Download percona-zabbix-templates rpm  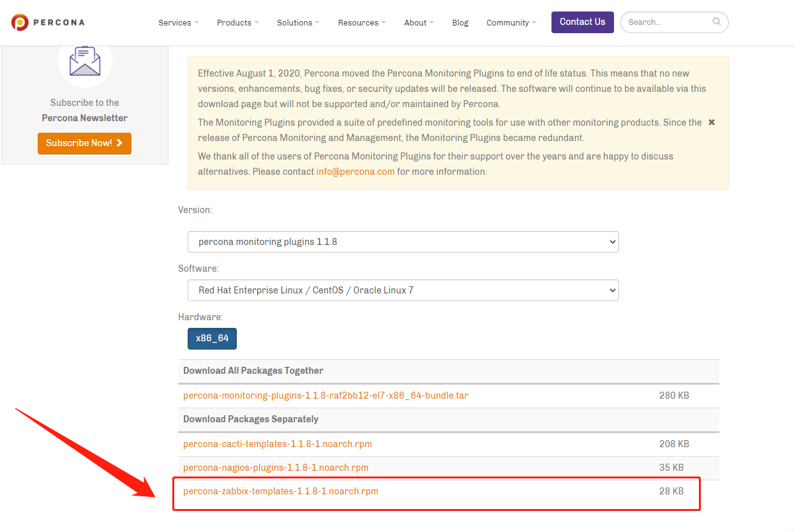coord(281,491)
